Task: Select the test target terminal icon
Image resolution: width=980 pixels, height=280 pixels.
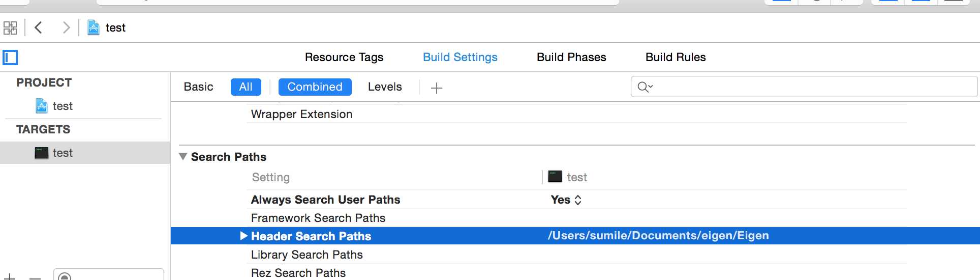Action: pos(42,153)
